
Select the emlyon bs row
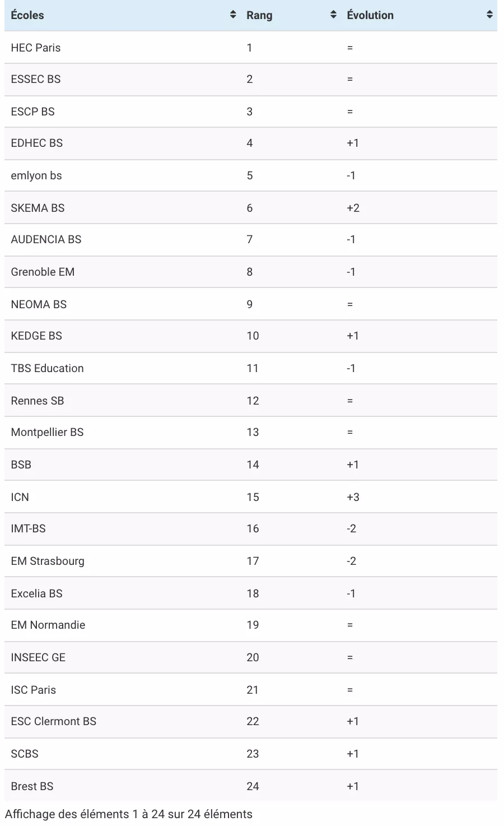(x=251, y=175)
